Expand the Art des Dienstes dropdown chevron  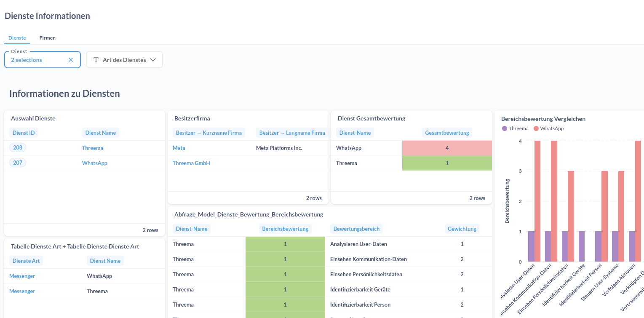pos(153,60)
